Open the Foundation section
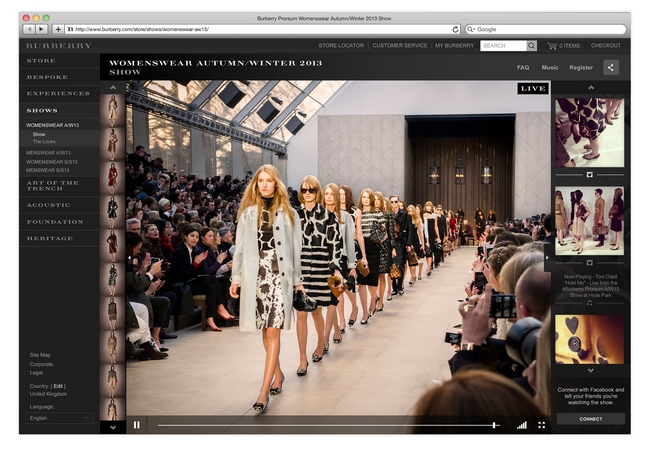Screen dimensions: 650x449 55,222
